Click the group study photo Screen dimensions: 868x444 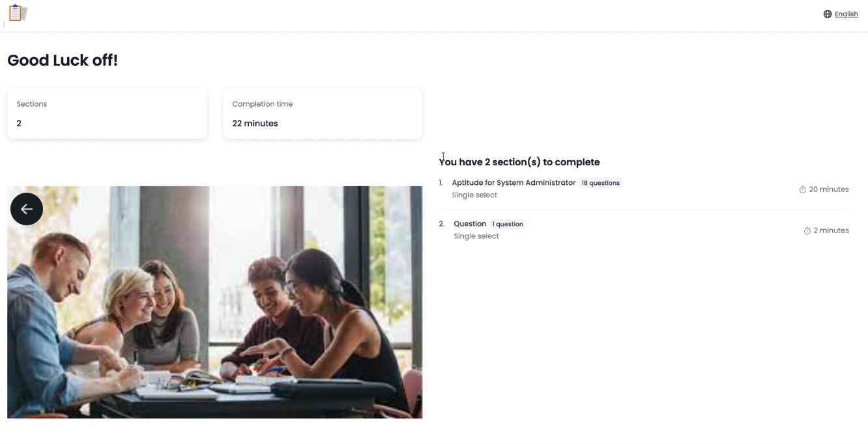(214, 302)
